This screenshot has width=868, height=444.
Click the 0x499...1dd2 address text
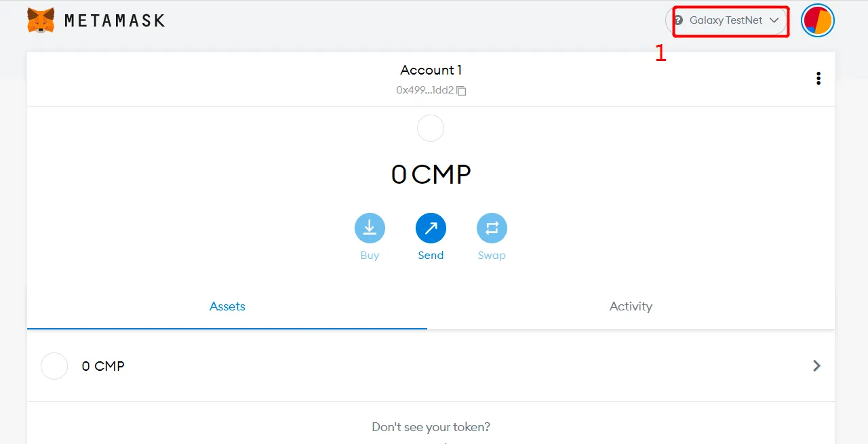click(425, 90)
